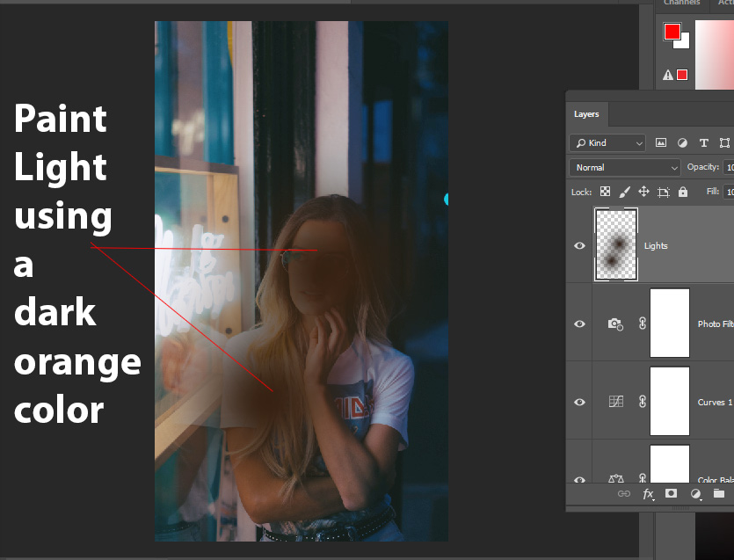Switch to the Channels tab
734x560 pixels.
[x=681, y=3]
